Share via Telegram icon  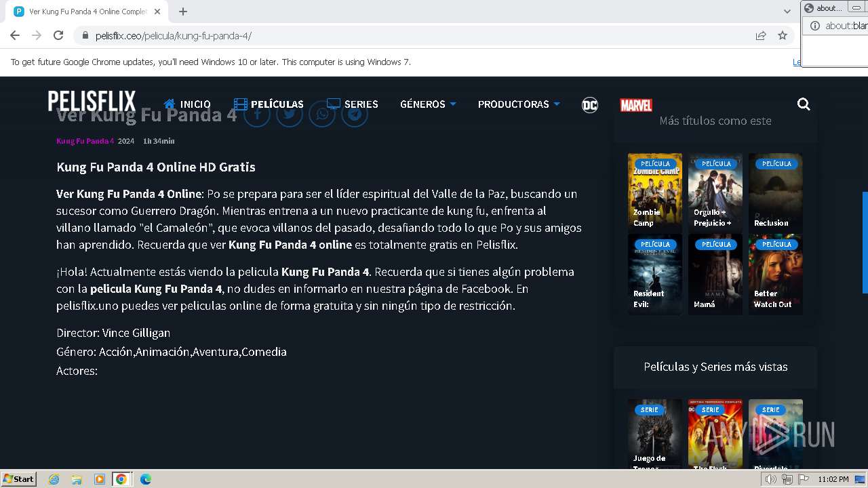click(355, 114)
